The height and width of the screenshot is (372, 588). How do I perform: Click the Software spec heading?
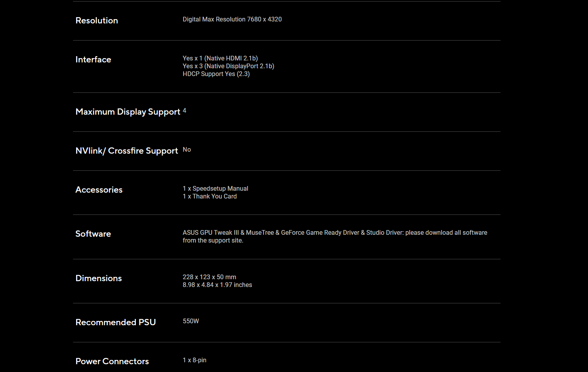click(x=93, y=234)
